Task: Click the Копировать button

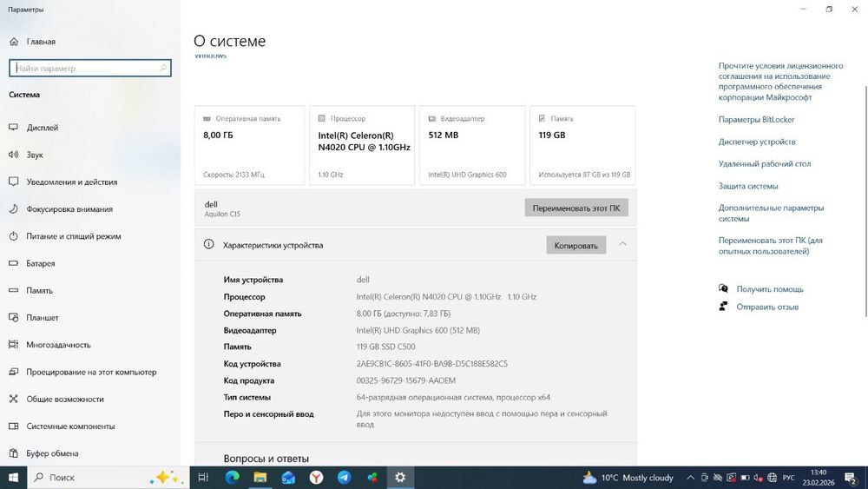Action: [x=575, y=245]
